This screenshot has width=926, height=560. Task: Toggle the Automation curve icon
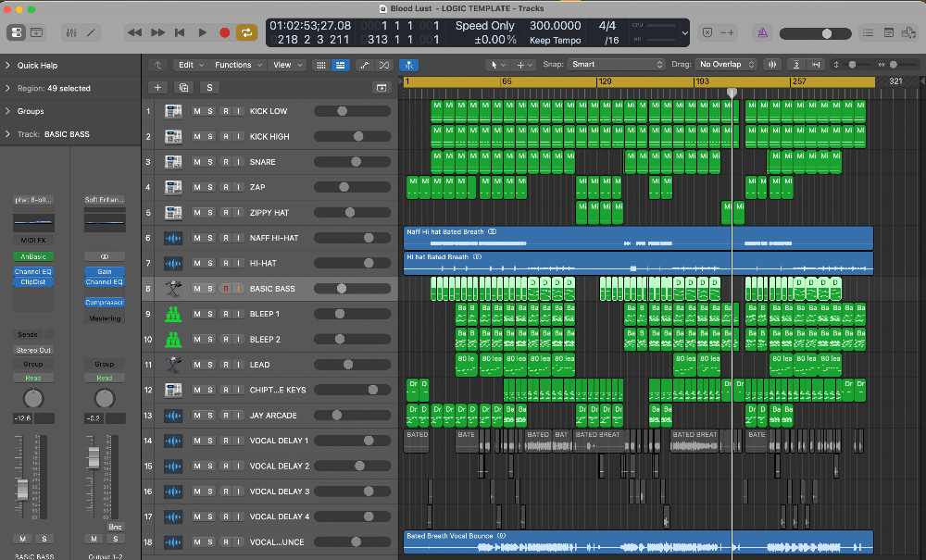pyautogui.click(x=365, y=65)
